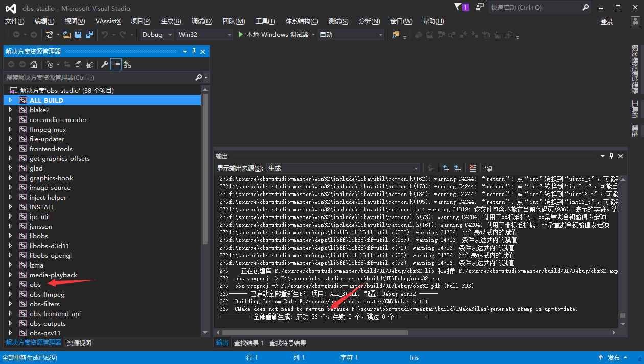Click the quick launch search magnifier

(x=586, y=7)
